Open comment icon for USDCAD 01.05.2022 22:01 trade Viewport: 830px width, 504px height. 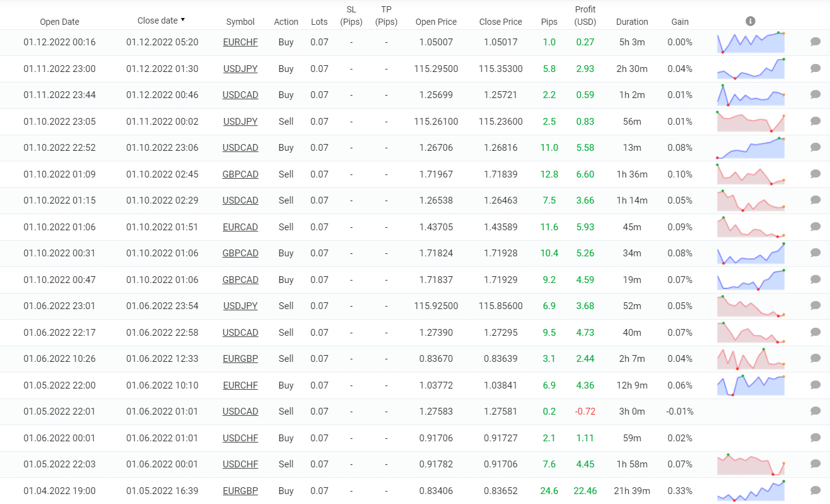click(816, 412)
